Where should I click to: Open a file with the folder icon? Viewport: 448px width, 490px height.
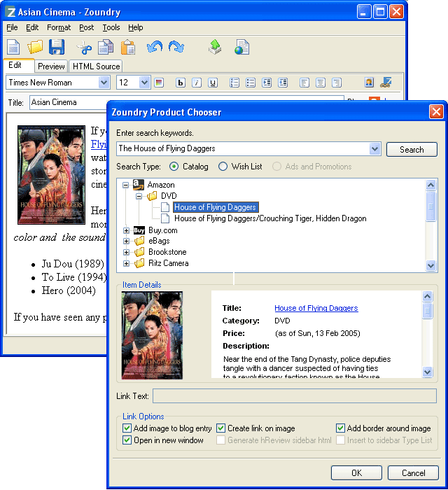(x=35, y=47)
